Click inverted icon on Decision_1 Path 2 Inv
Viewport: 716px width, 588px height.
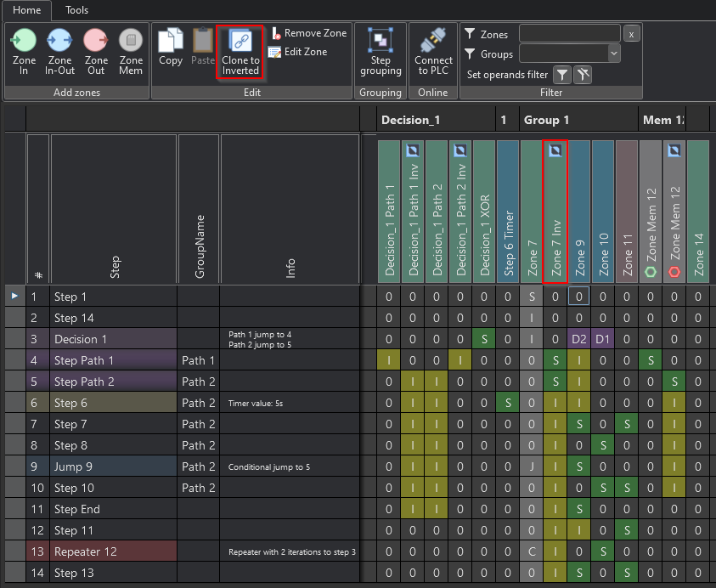[x=460, y=150]
